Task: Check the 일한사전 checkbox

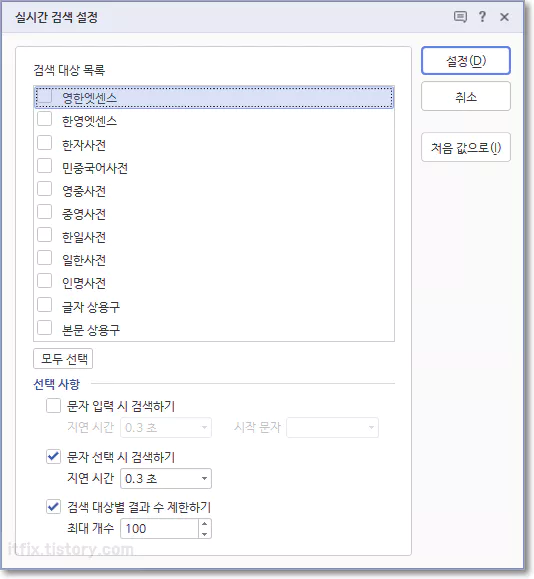Action: (x=45, y=258)
